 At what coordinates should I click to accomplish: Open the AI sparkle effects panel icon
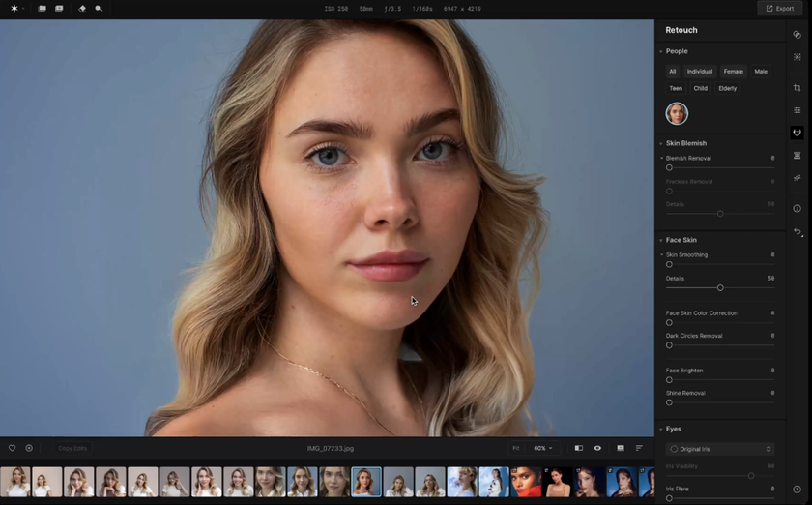pos(797,178)
